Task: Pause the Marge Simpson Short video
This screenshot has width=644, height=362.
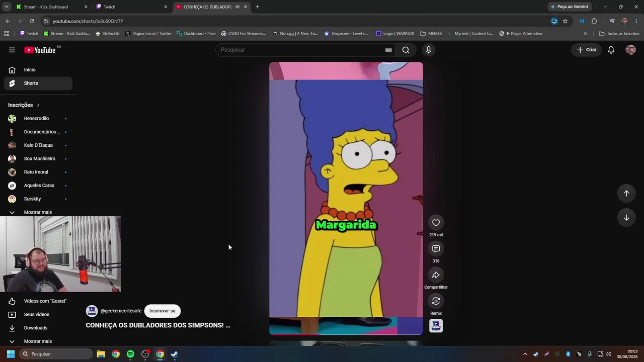Action: [x=346, y=199]
